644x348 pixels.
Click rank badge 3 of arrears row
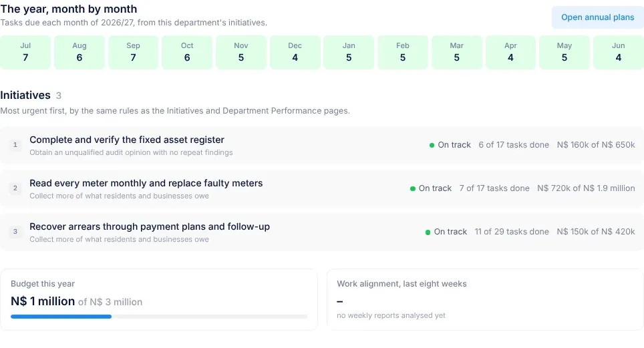pos(15,231)
